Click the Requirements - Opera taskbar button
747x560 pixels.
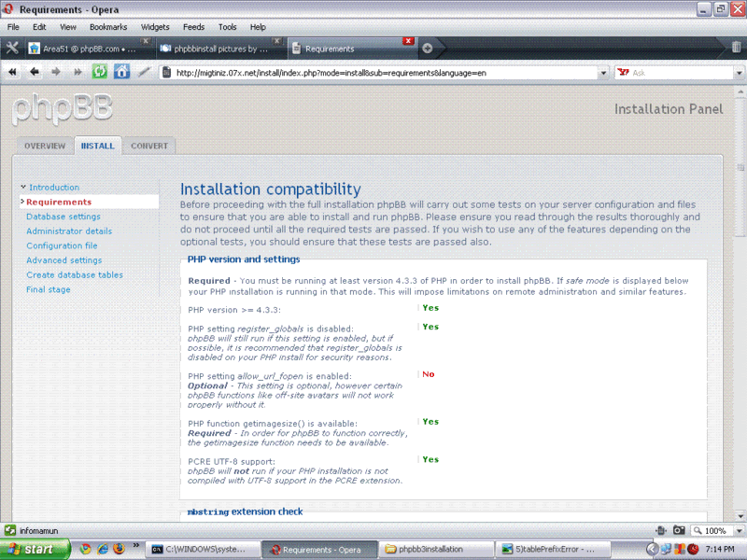point(319,549)
